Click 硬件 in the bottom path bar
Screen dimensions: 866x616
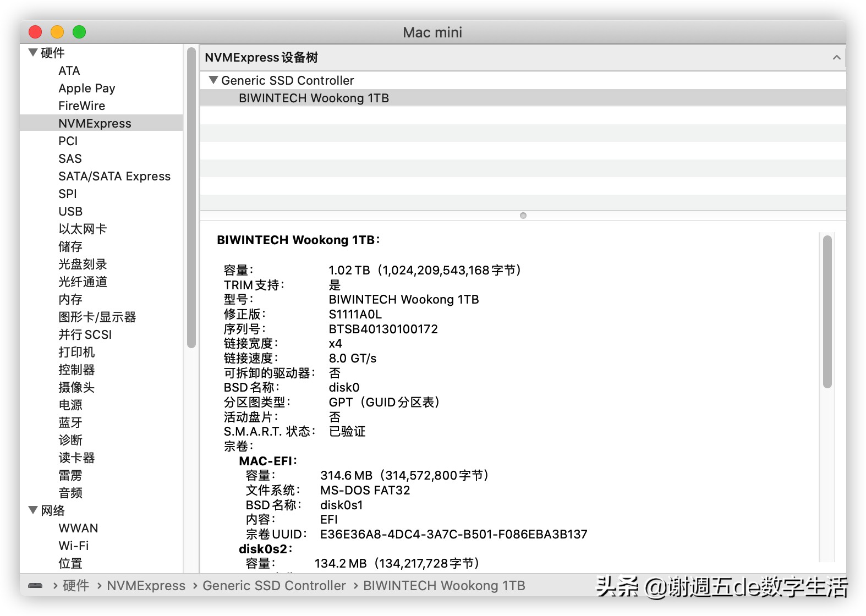pos(76,586)
